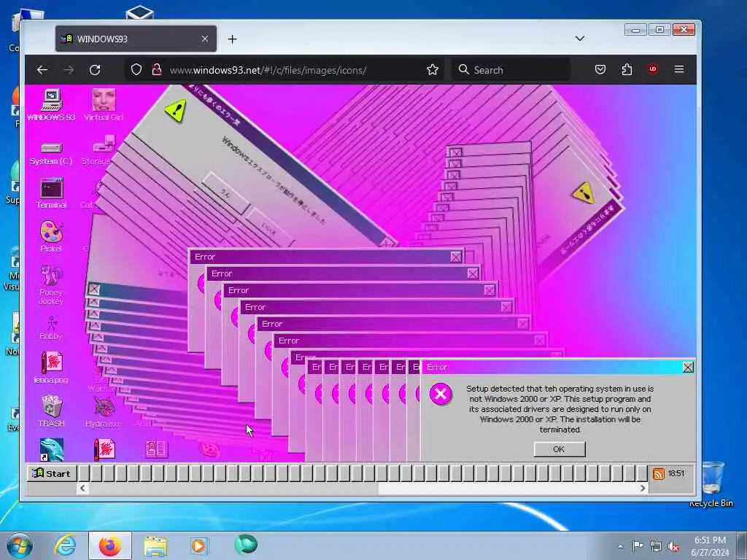Open the Windows clock showing 6:51 PM
This screenshot has height=560, width=747.
point(710,546)
